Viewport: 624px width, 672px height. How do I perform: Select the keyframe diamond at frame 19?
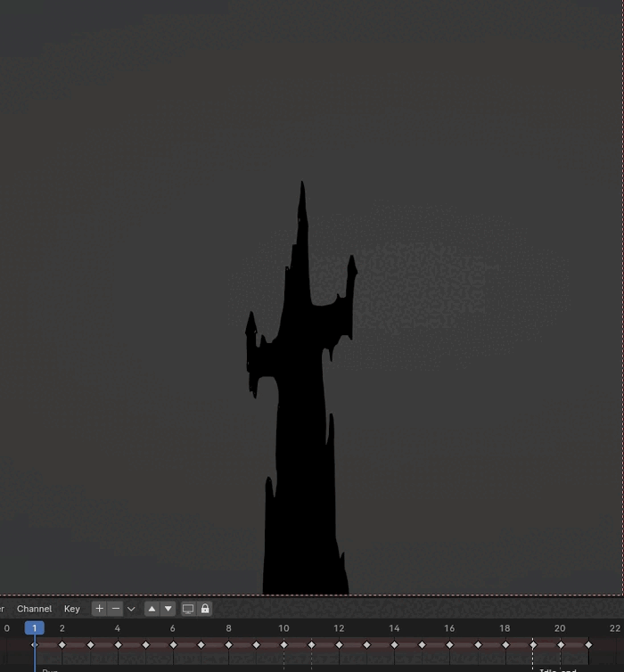[533, 644]
